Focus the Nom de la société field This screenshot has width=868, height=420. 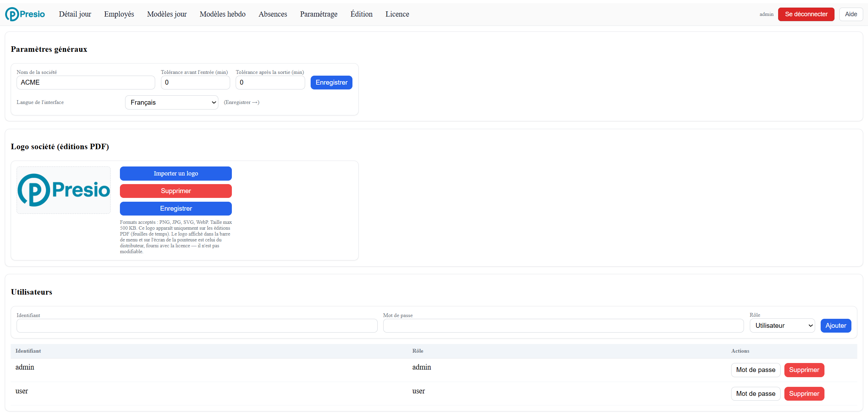[86, 83]
